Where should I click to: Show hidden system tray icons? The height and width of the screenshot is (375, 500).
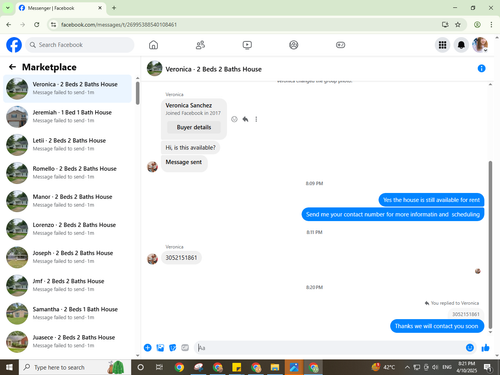(x=407, y=367)
